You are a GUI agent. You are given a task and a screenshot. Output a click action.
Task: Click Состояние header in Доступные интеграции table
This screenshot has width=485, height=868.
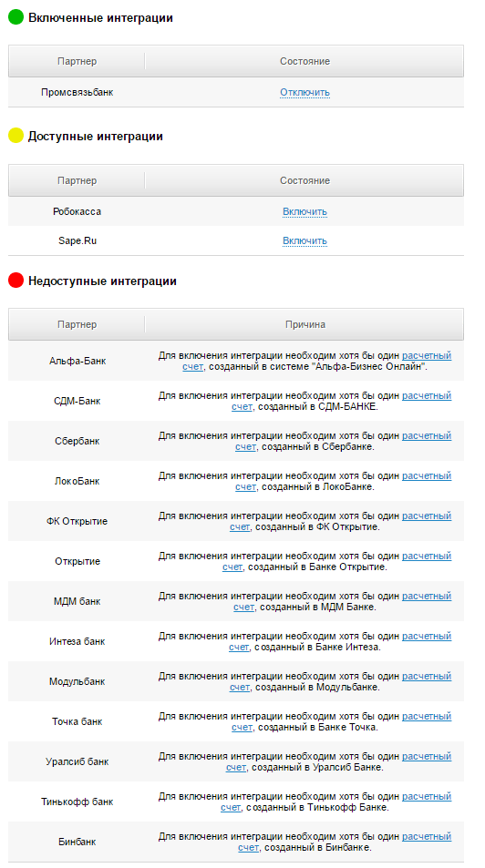click(x=304, y=180)
